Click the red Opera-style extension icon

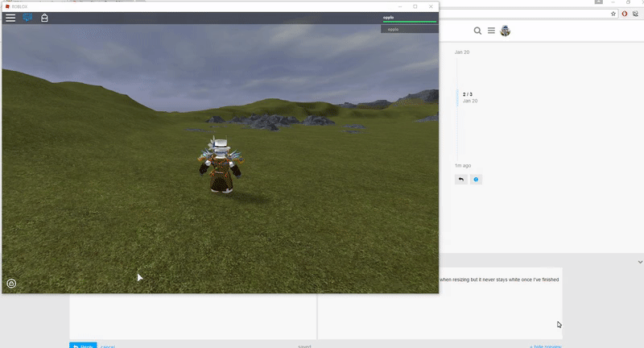tap(625, 14)
